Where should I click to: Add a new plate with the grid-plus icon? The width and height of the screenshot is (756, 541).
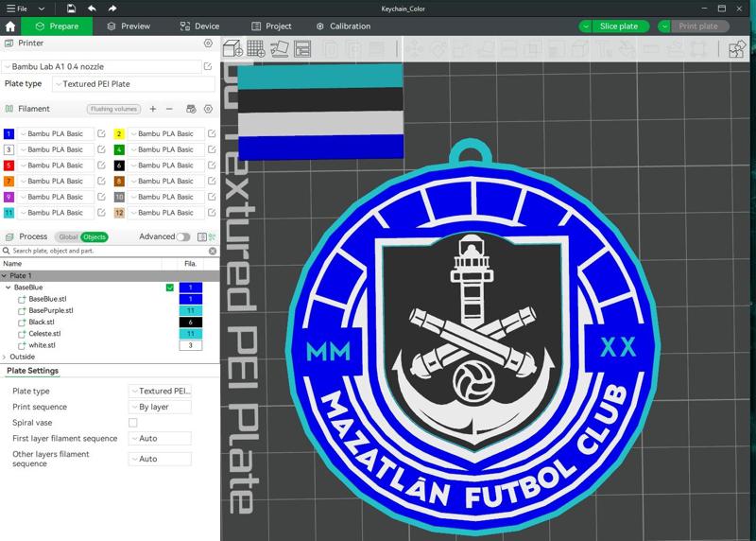256,49
